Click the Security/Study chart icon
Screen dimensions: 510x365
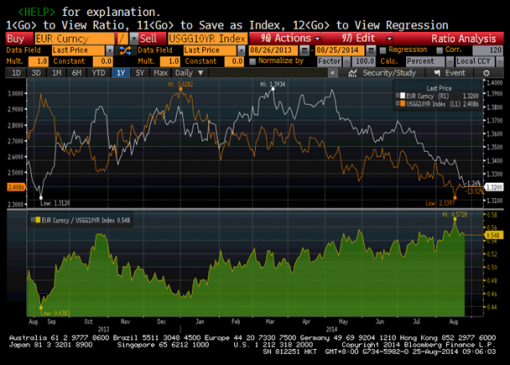click(x=352, y=73)
